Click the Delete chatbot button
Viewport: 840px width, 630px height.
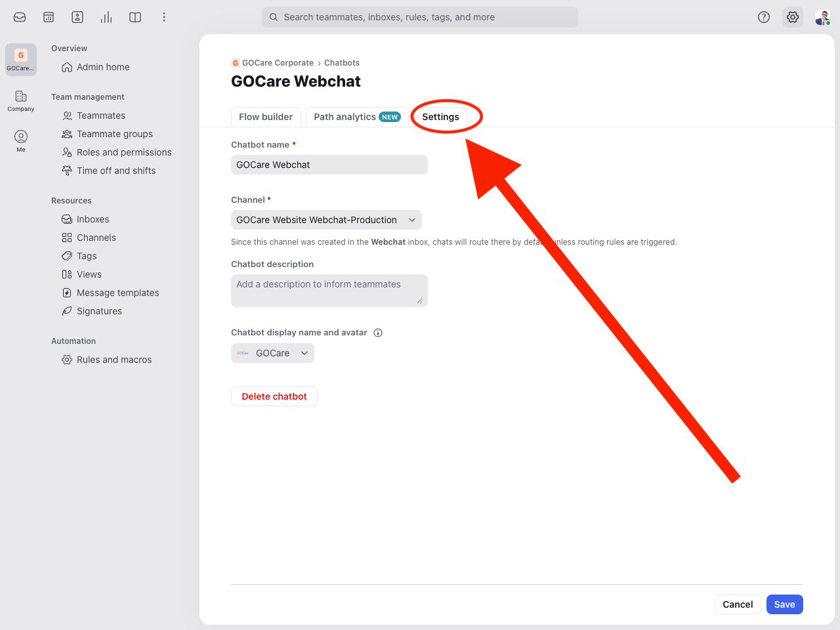pos(274,396)
